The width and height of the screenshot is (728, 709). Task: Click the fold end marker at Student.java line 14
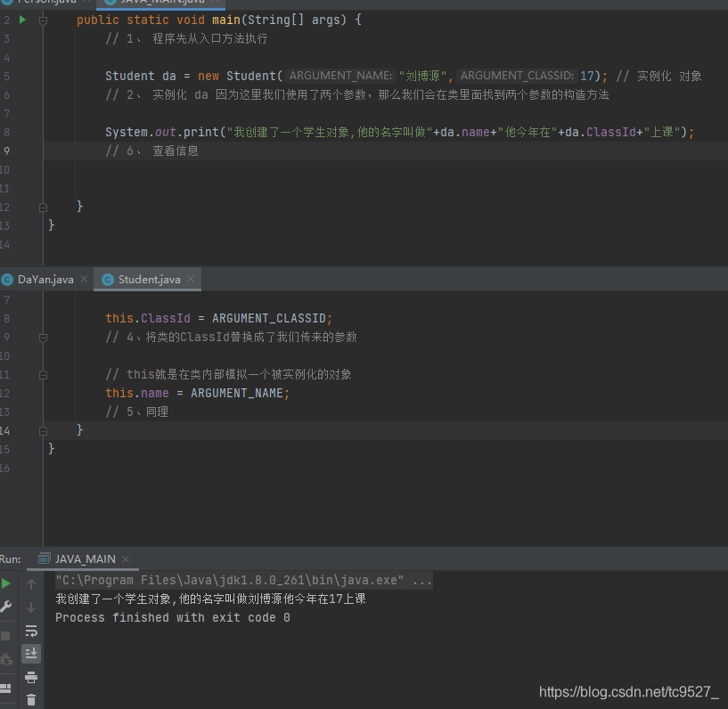tap(43, 431)
